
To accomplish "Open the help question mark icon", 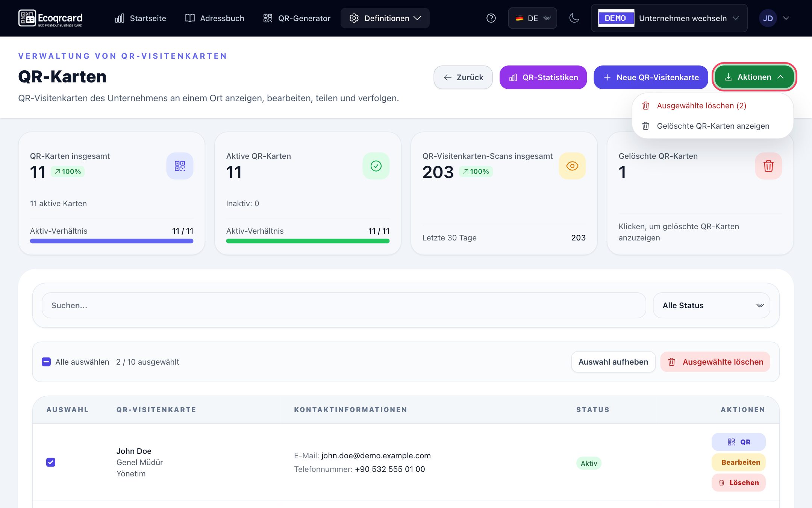I will 491,18.
